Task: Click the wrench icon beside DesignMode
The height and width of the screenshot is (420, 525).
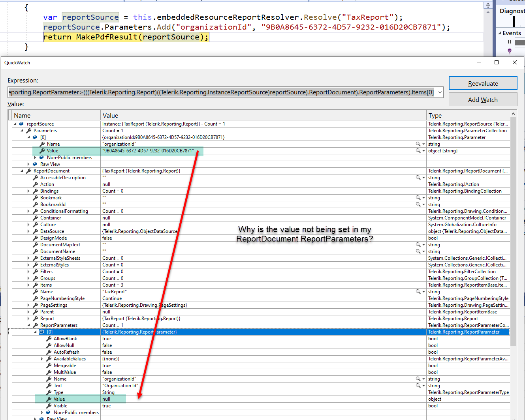Action: pos(36,238)
